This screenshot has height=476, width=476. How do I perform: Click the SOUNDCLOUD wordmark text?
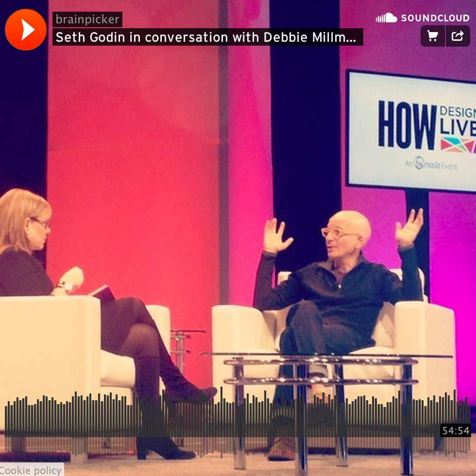(x=435, y=18)
